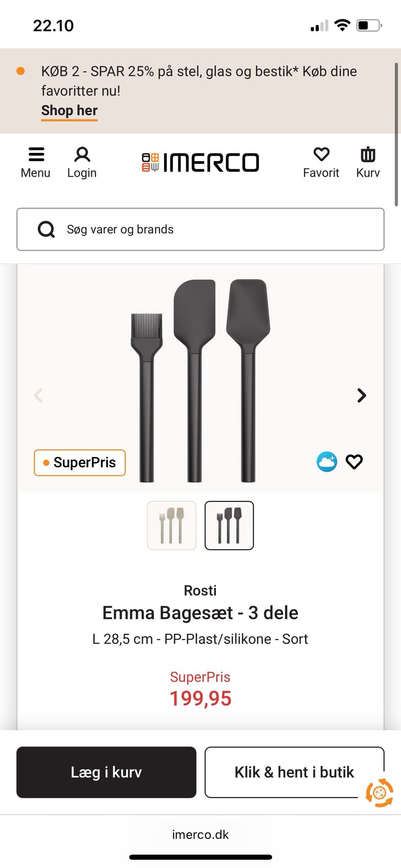Show next product image with right chevron
Image resolution: width=401 pixels, height=868 pixels.
coord(362,395)
